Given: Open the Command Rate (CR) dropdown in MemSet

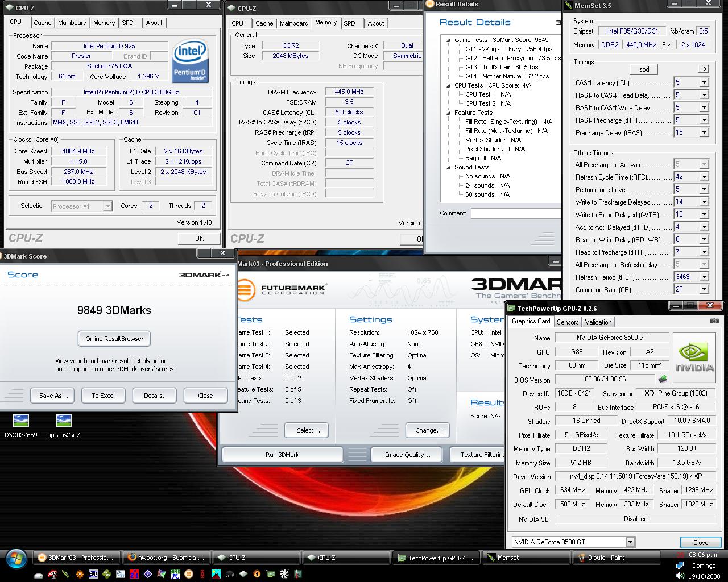Looking at the screenshot, I should click(x=704, y=289).
